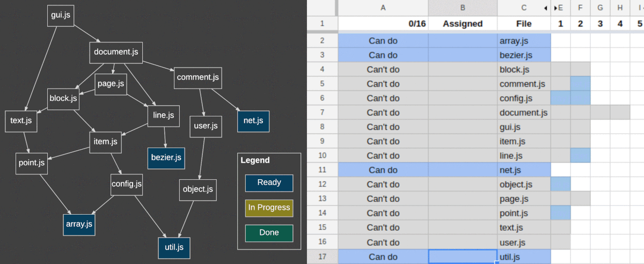Select the net.js ready node
Image resolution: width=644 pixels, height=264 pixels.
253,121
